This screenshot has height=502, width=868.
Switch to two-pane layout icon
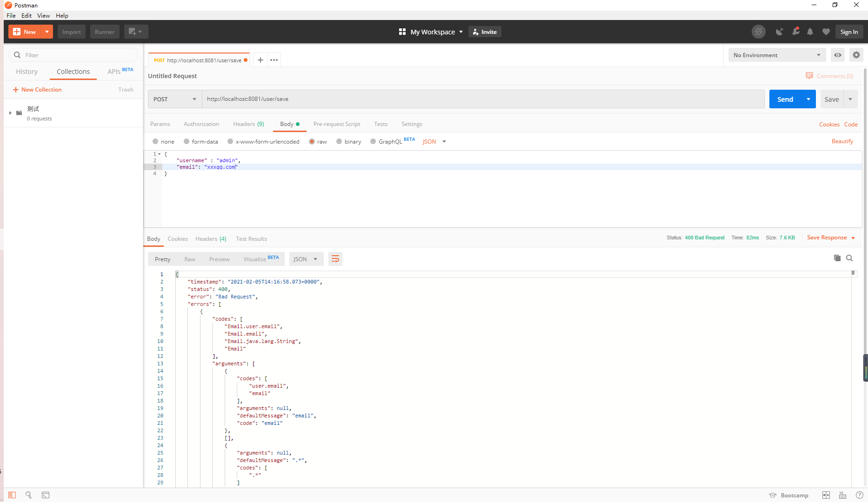pos(826,495)
